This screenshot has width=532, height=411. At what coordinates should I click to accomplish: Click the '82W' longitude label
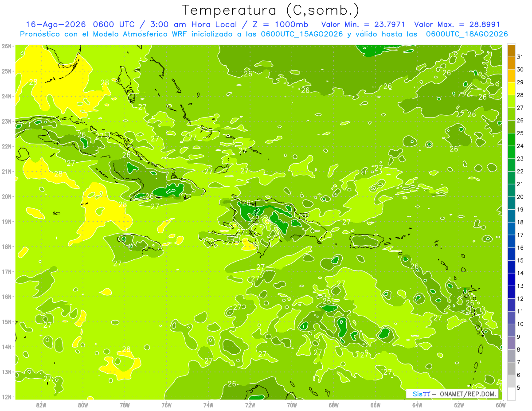click(x=41, y=405)
